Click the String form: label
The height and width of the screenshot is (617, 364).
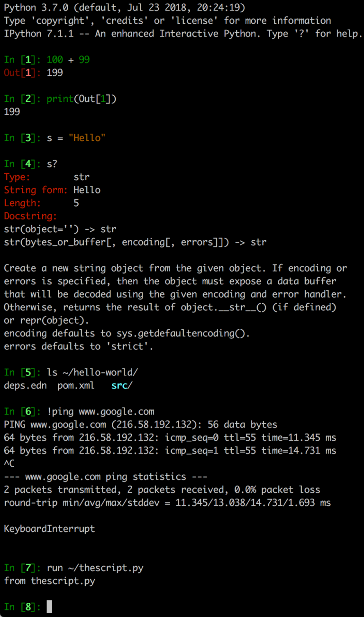pos(36,190)
